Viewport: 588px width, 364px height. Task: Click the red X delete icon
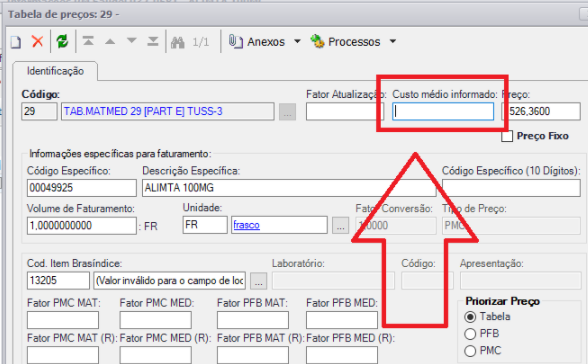pyautogui.click(x=38, y=41)
